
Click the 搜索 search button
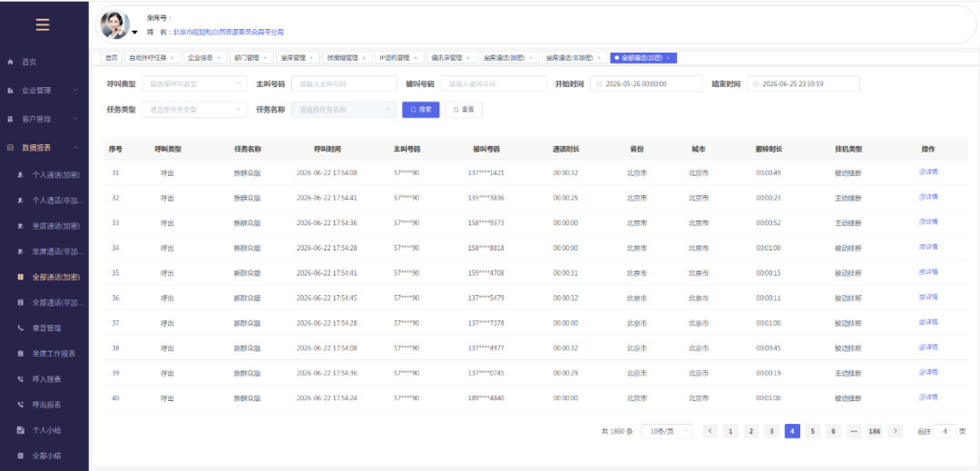click(421, 109)
